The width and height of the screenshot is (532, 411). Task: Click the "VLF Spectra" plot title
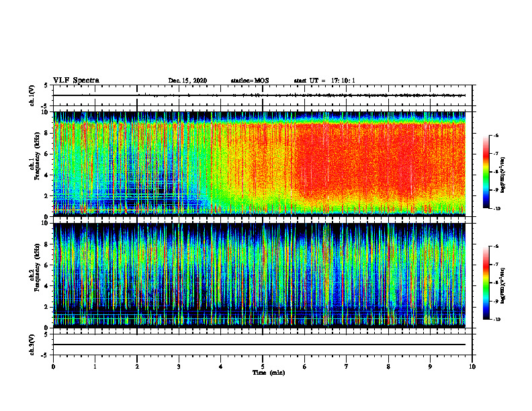click(x=76, y=80)
